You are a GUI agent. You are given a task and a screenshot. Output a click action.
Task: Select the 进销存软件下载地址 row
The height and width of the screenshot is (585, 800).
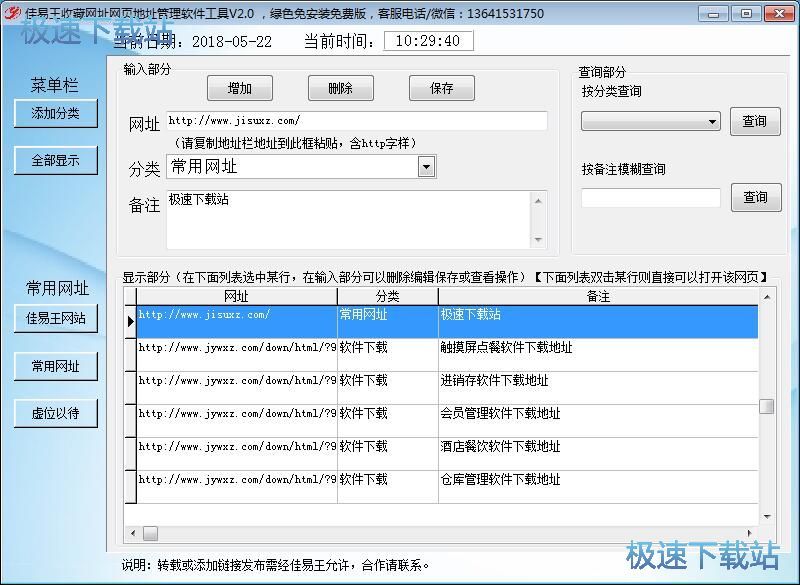coord(447,388)
